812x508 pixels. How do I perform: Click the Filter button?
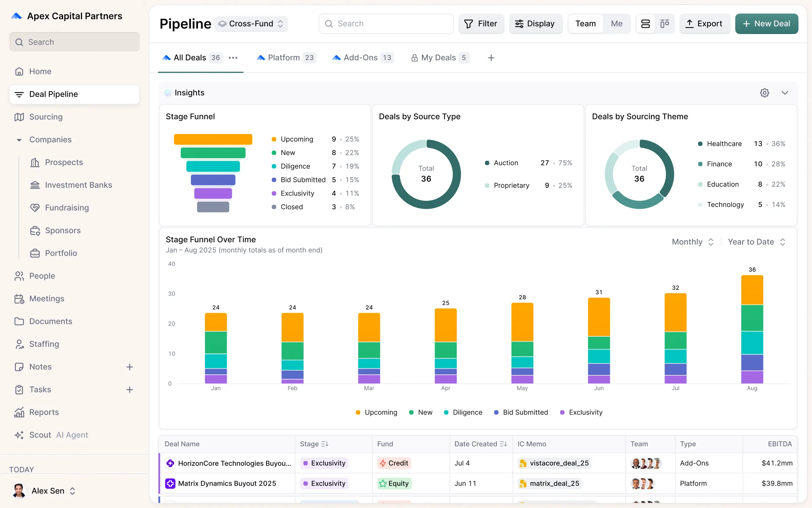[x=481, y=23]
